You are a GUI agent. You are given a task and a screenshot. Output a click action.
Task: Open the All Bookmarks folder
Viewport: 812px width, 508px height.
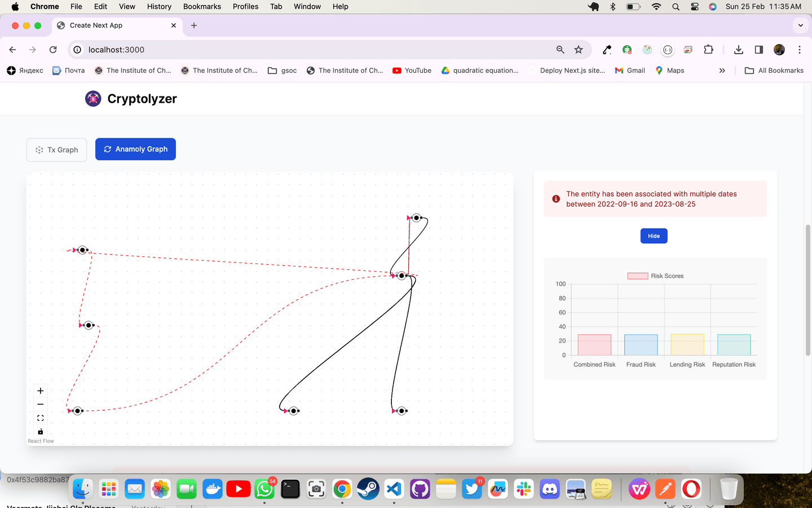click(x=774, y=71)
